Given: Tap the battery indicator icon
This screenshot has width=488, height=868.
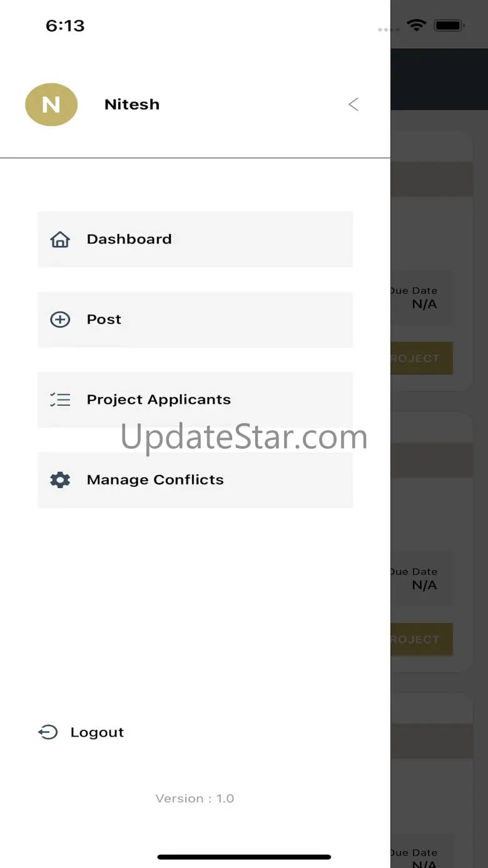Looking at the screenshot, I should tap(449, 26).
